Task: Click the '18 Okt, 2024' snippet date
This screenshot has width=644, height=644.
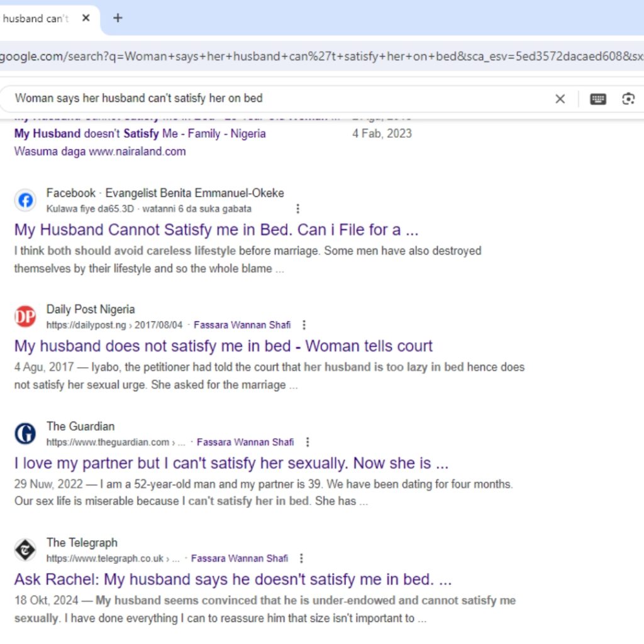Action: [47, 600]
